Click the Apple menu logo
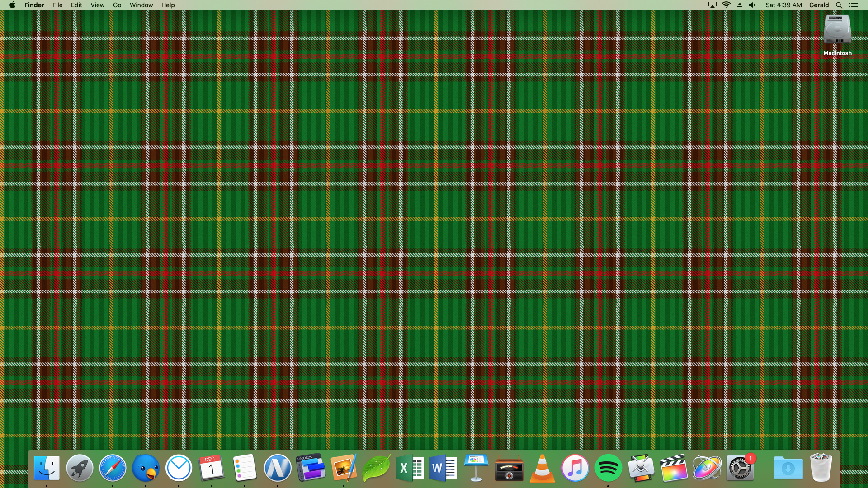 (12, 5)
